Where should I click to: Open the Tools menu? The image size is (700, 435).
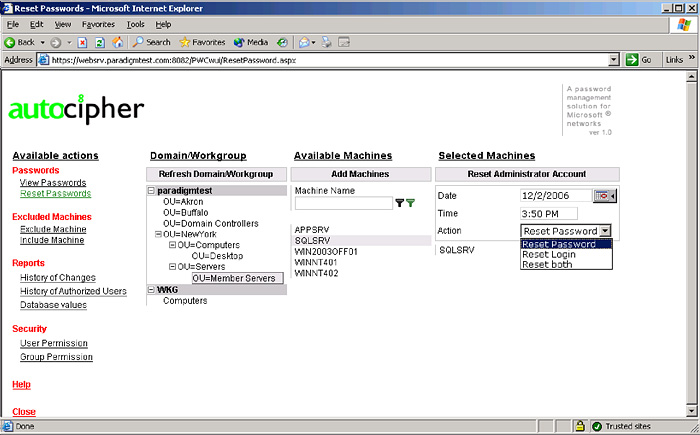coord(135,25)
